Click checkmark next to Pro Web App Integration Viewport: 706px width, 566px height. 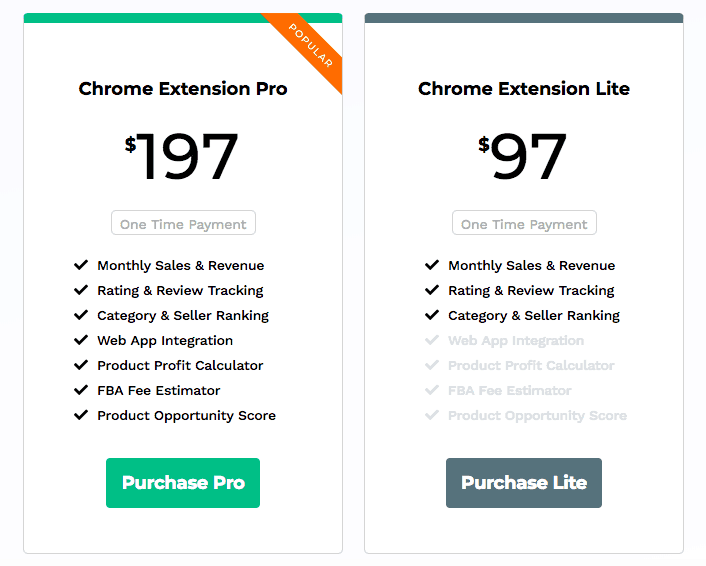point(81,340)
